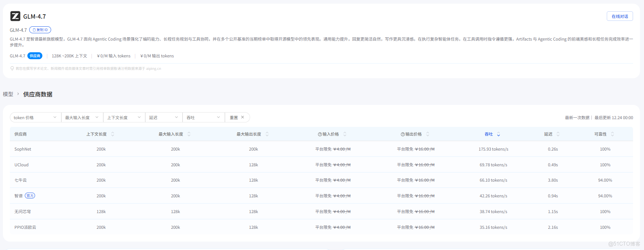Image resolution: width=644 pixels, height=250 pixels.
Task: Select the 无问芯穹 provider row
Action: tap(321, 212)
